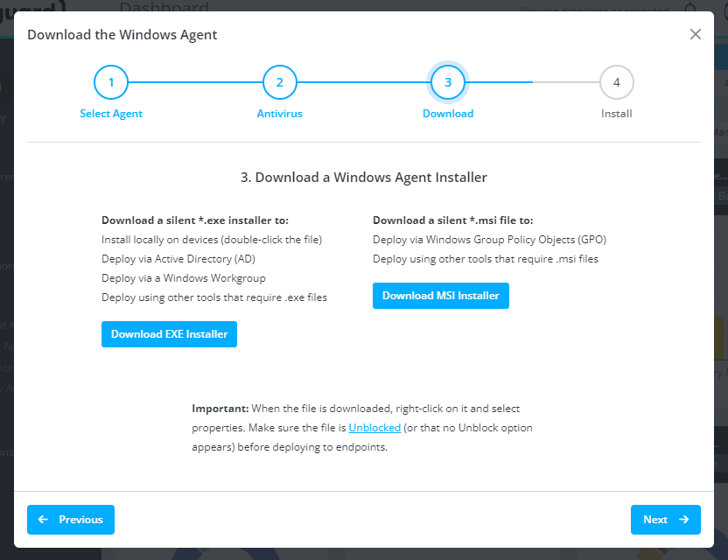This screenshot has height=560, width=728.
Task: Click 'Install locally on devices' line
Action: click(212, 240)
